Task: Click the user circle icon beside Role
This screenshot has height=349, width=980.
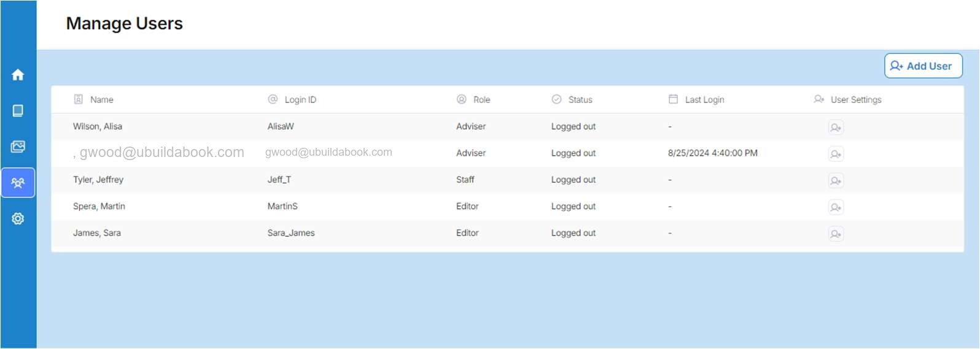Action: coord(461,99)
